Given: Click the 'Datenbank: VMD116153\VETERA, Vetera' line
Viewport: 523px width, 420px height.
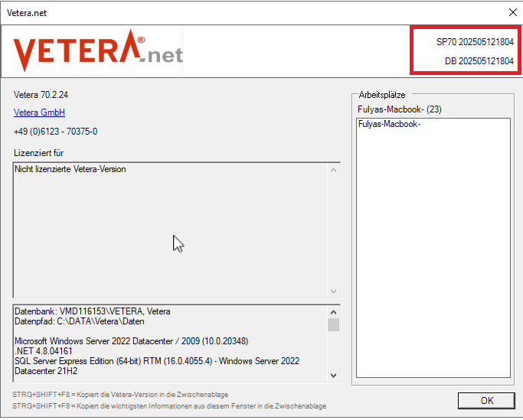Looking at the screenshot, I should tap(93, 311).
